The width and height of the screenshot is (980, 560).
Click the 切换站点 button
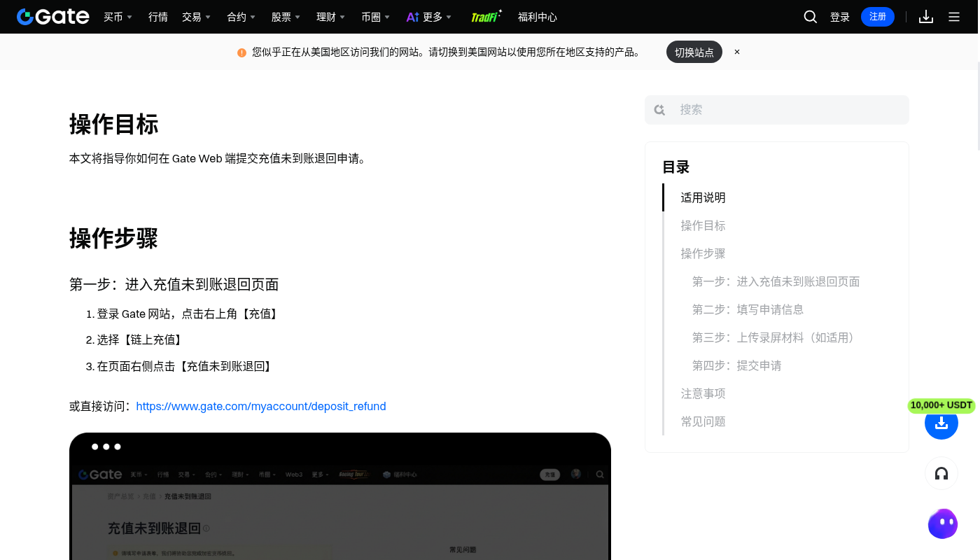click(x=694, y=52)
